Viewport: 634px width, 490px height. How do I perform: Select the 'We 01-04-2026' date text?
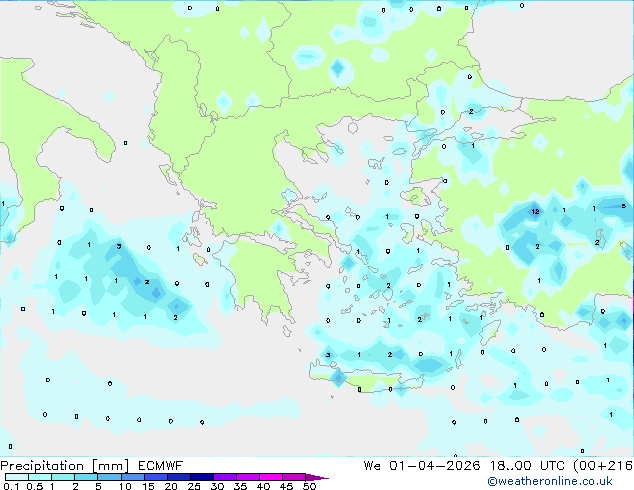click(422, 466)
